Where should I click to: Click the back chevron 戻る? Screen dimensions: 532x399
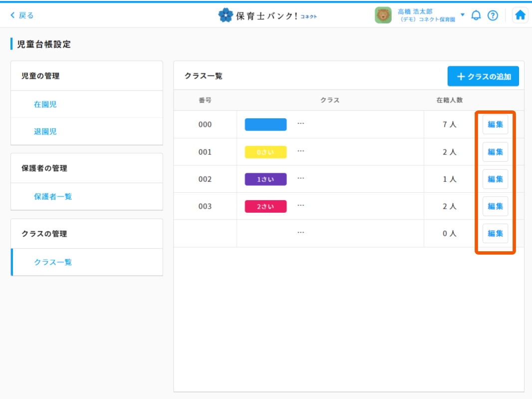[22, 15]
